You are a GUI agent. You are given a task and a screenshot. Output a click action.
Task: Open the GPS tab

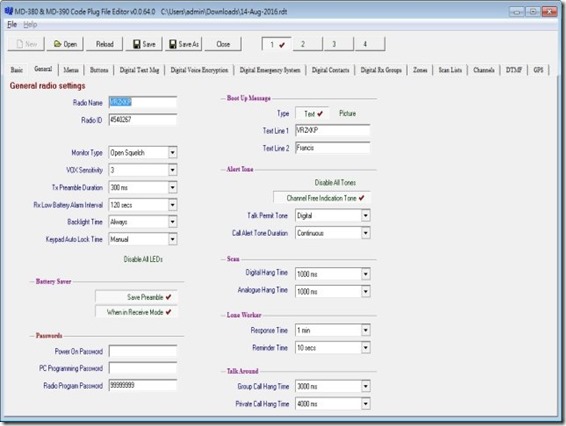tap(538, 70)
